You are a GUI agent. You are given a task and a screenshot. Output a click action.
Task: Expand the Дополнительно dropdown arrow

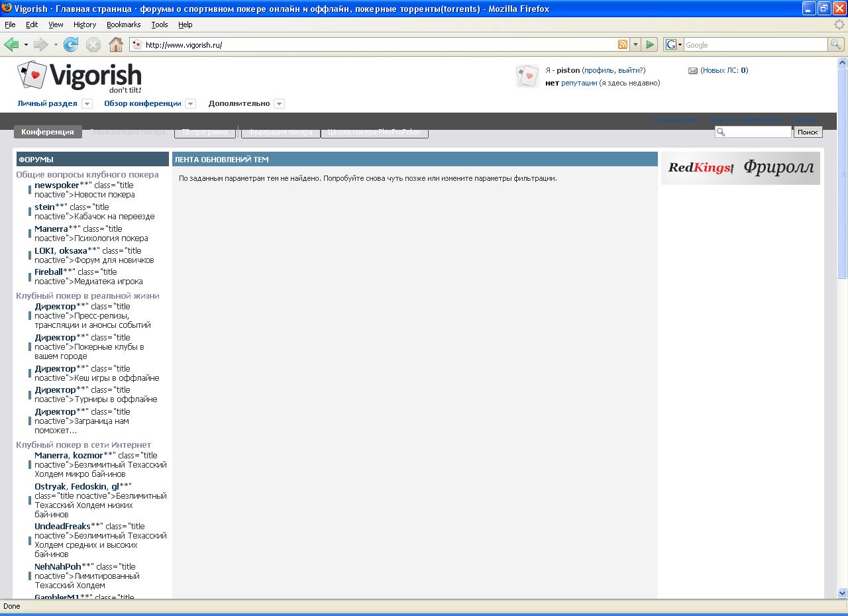(279, 104)
